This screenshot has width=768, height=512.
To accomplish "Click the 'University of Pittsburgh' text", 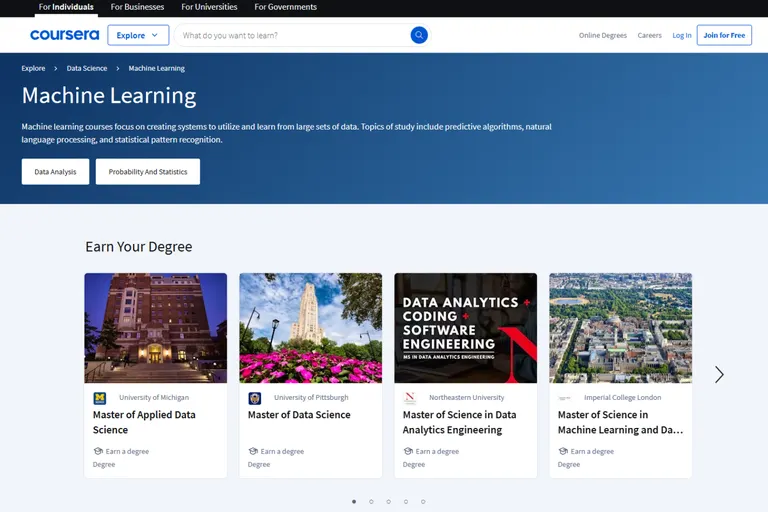I will point(311,397).
